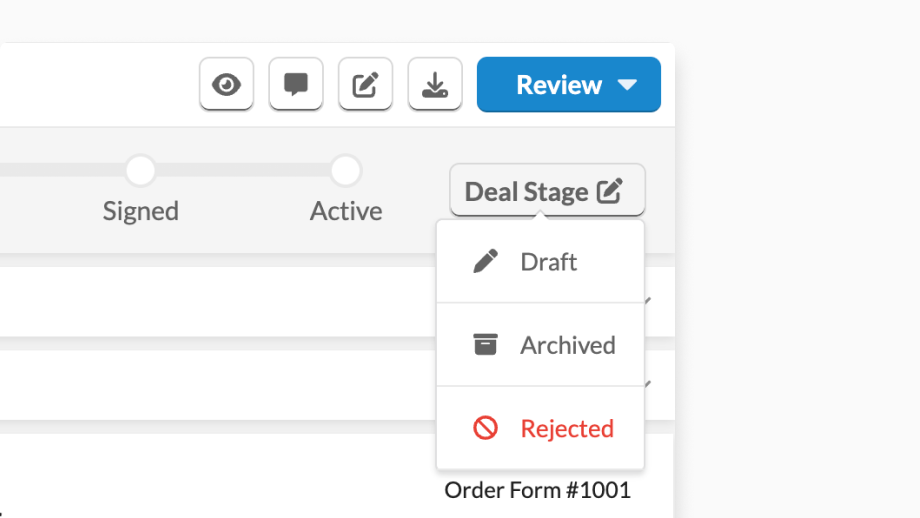Click the download icon button

pyautogui.click(x=435, y=84)
